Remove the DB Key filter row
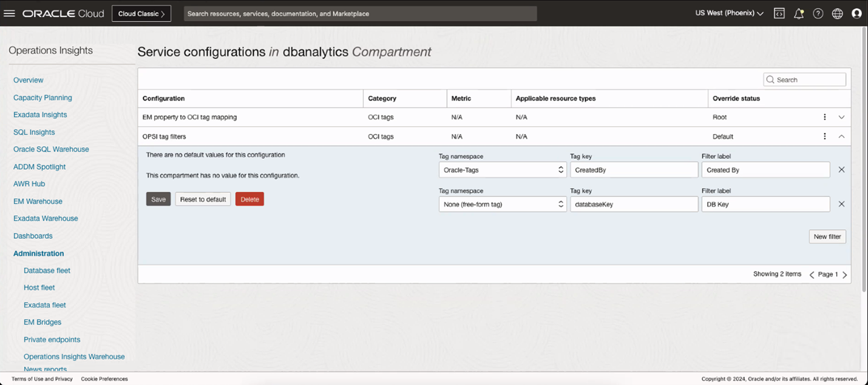Image resolution: width=868 pixels, height=385 pixels. [x=841, y=204]
